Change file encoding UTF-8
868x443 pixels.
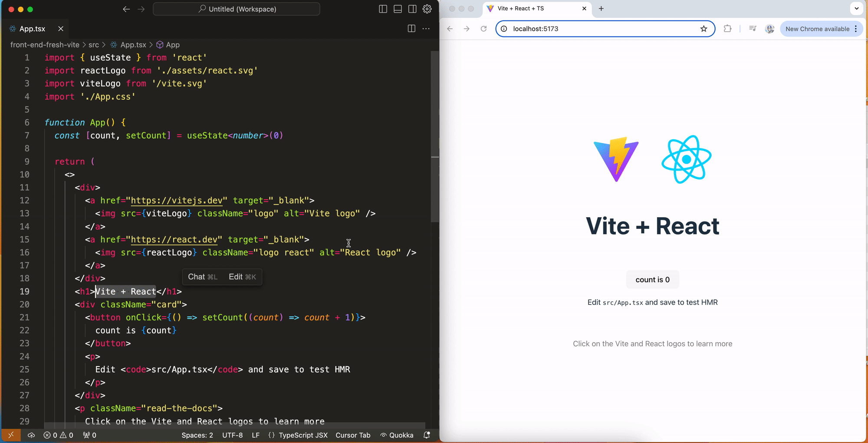click(x=233, y=435)
